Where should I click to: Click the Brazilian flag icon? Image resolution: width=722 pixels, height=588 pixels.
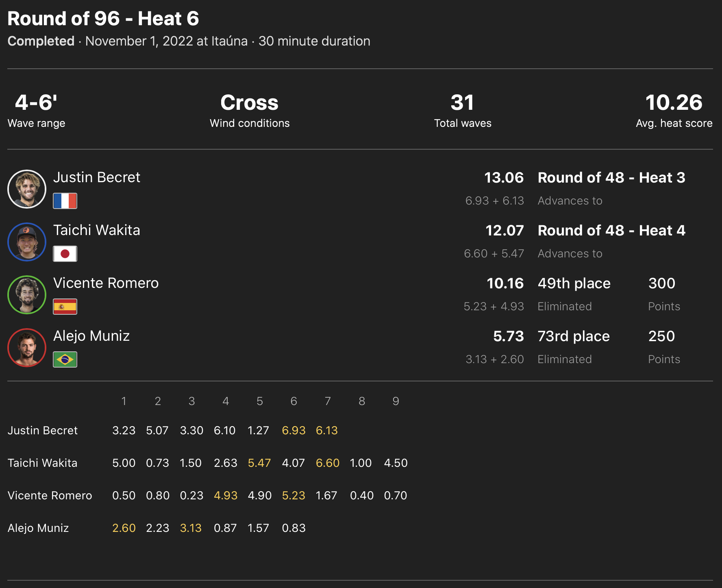click(65, 359)
